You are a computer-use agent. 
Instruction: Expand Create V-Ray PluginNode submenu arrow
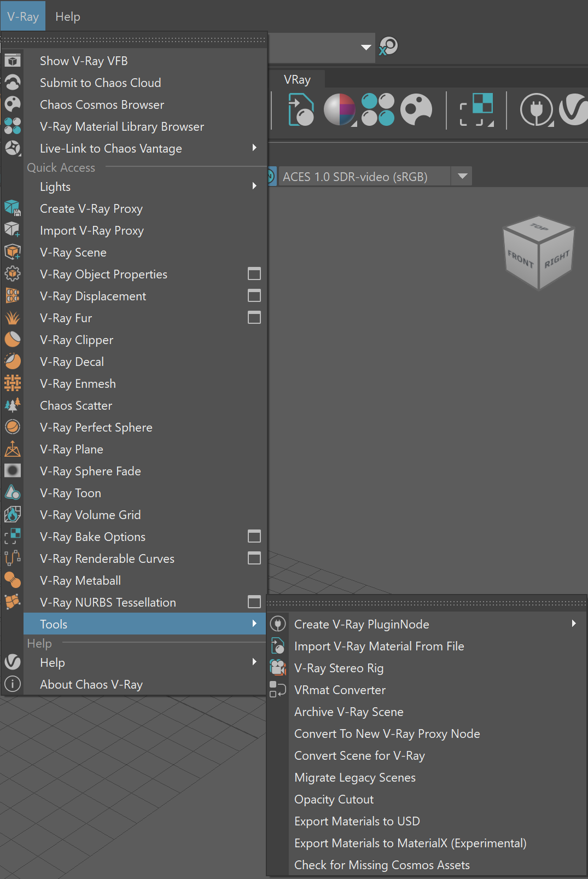pos(574,624)
